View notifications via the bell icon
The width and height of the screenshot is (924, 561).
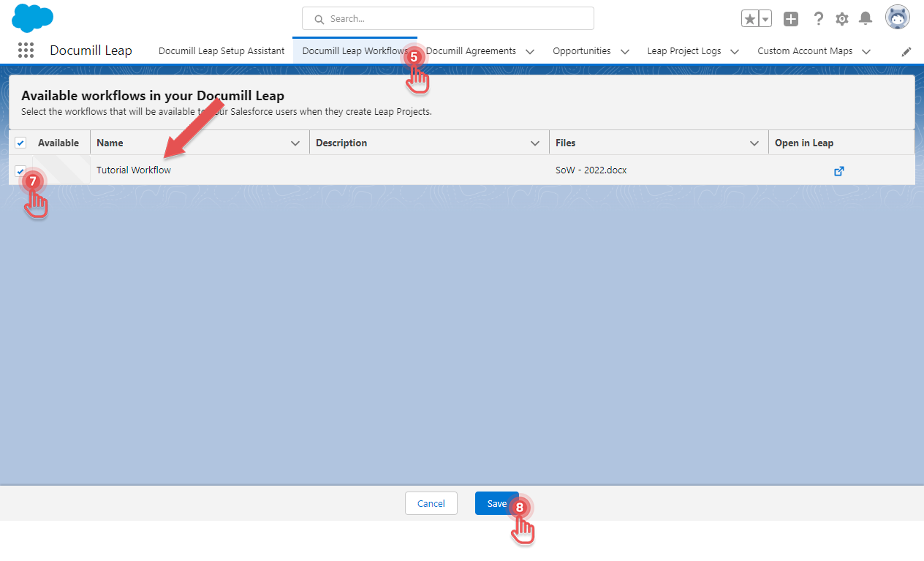pyautogui.click(x=866, y=18)
